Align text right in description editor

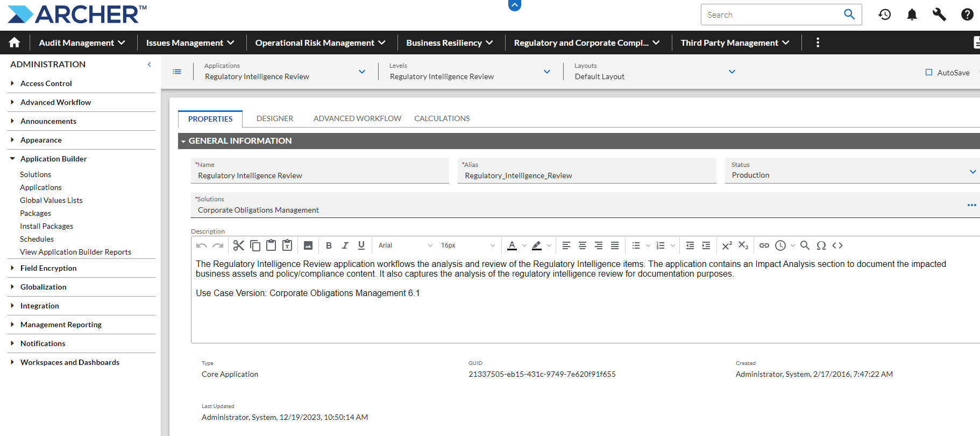(599, 245)
